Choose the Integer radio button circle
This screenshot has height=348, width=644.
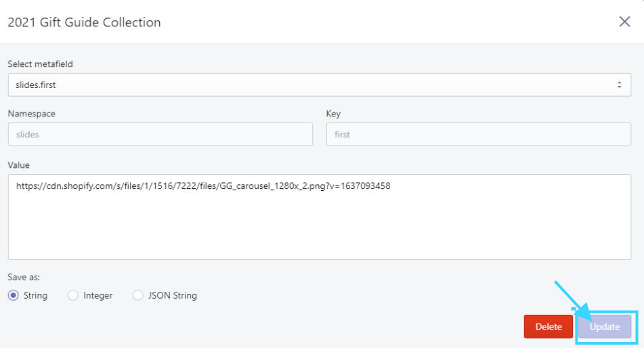coord(73,295)
